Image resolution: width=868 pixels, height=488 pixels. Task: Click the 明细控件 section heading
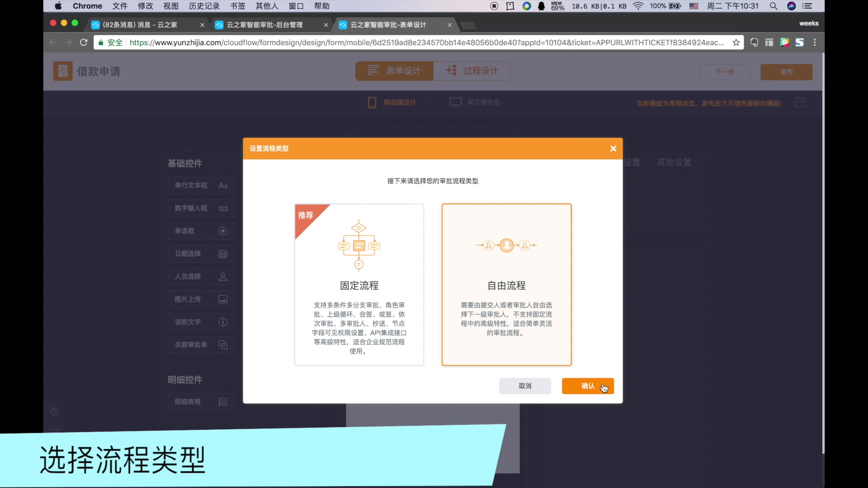(185, 380)
